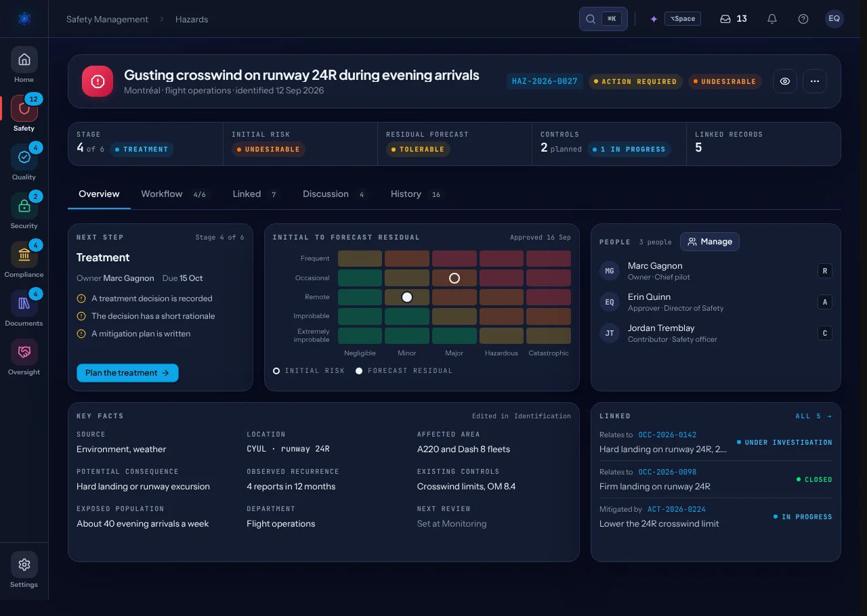
Task: Click the TOLERABLE residual forecast badge
Action: (x=417, y=150)
